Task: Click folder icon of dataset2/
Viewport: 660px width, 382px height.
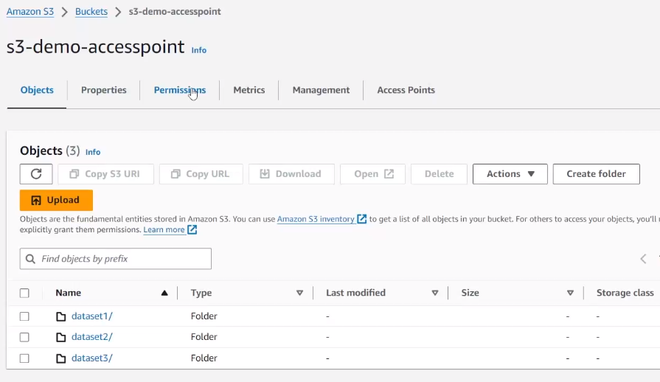Action: [61, 337]
